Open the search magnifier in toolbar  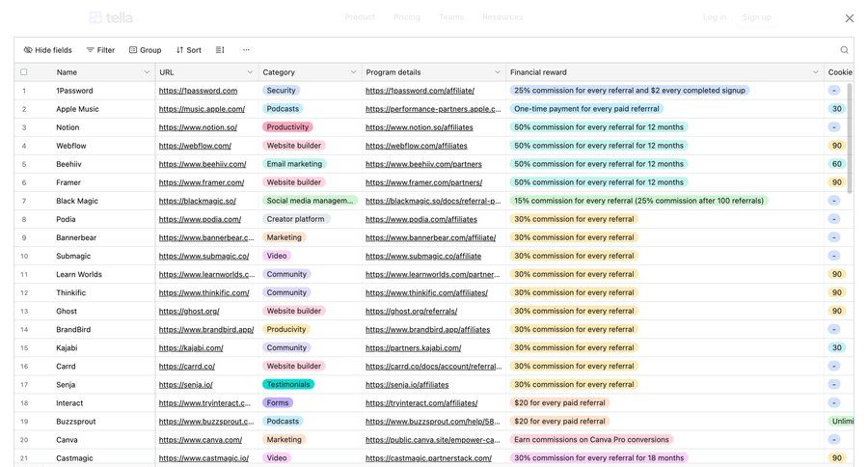(844, 50)
